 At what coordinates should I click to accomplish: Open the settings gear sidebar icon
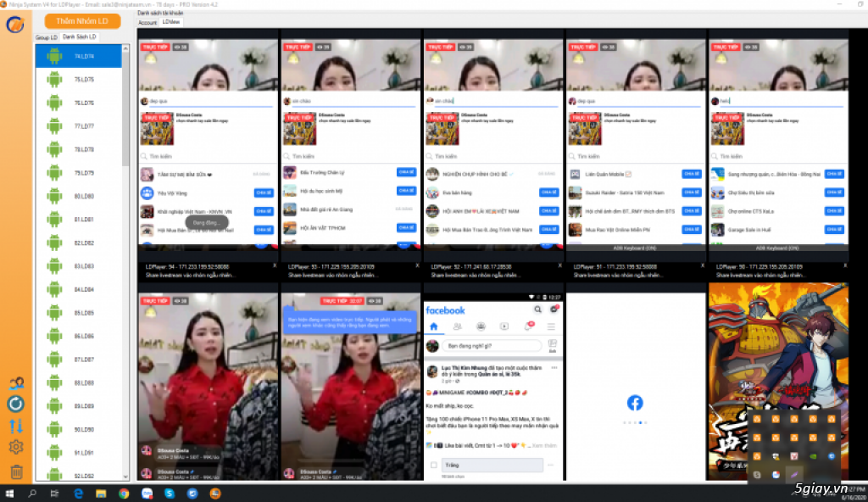16,447
